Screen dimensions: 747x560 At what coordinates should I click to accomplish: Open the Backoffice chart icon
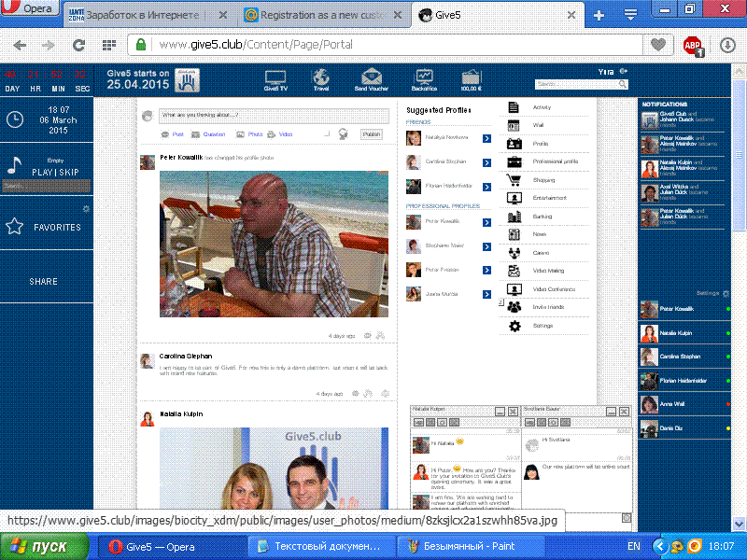424,77
